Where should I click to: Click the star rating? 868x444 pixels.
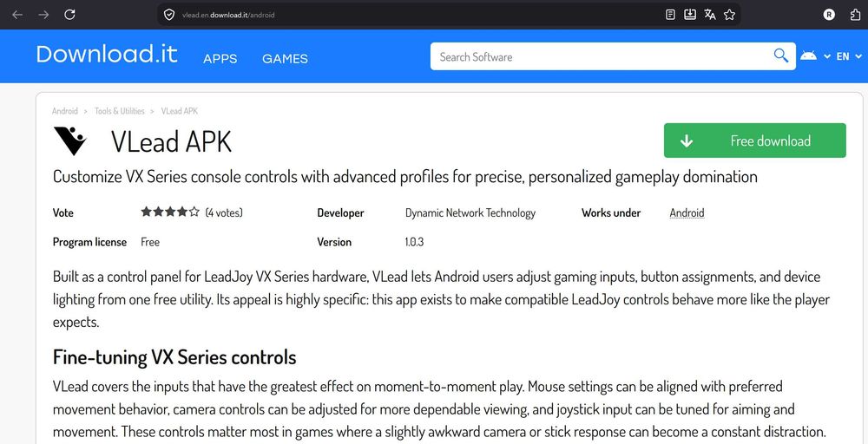170,212
